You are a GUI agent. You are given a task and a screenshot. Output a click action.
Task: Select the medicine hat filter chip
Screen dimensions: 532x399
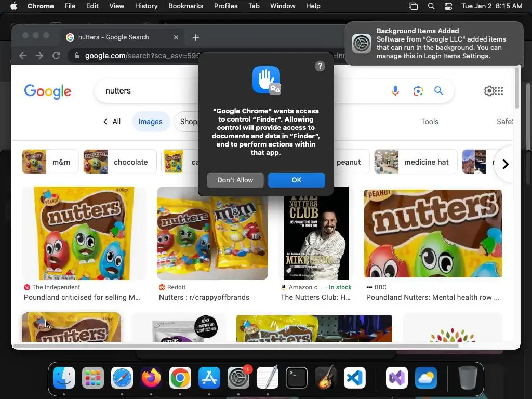(416, 162)
